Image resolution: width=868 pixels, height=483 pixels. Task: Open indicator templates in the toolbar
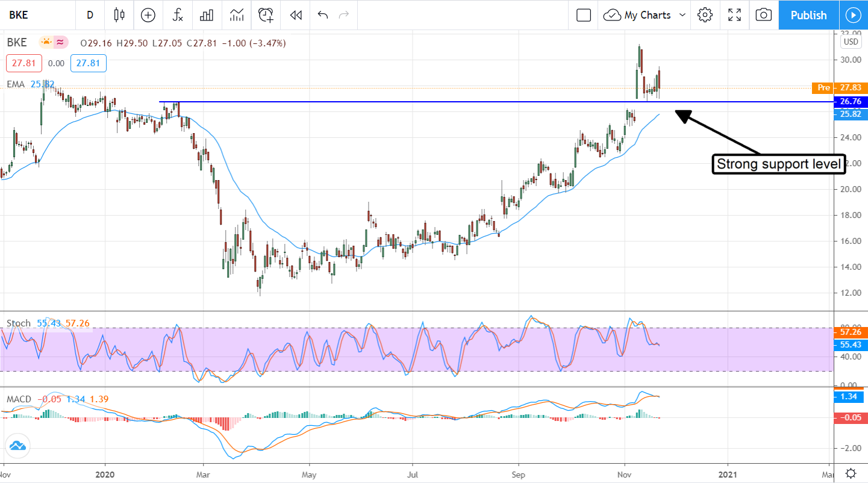tap(237, 15)
